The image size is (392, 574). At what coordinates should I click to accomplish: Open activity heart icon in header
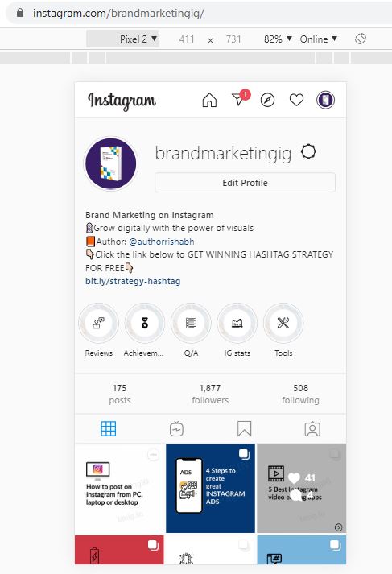(296, 100)
